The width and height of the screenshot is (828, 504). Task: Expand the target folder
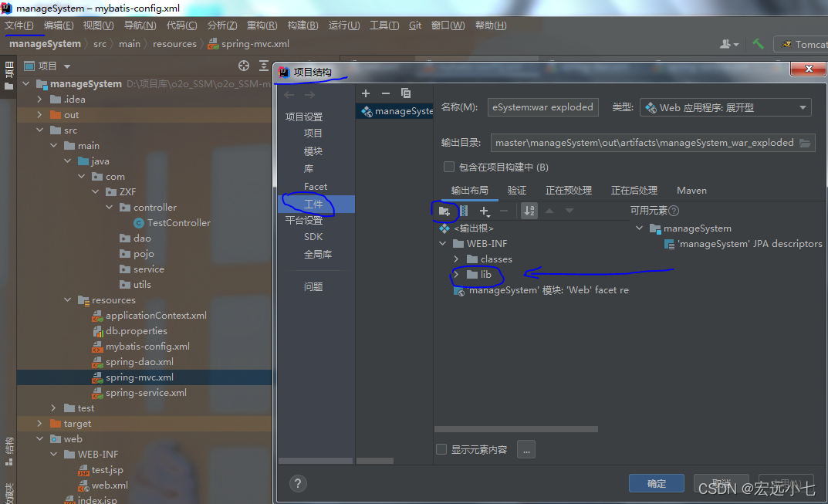(39, 424)
